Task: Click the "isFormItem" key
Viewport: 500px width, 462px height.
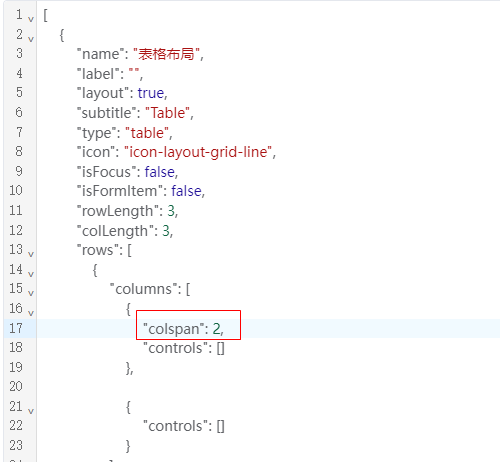Action: pos(119,191)
